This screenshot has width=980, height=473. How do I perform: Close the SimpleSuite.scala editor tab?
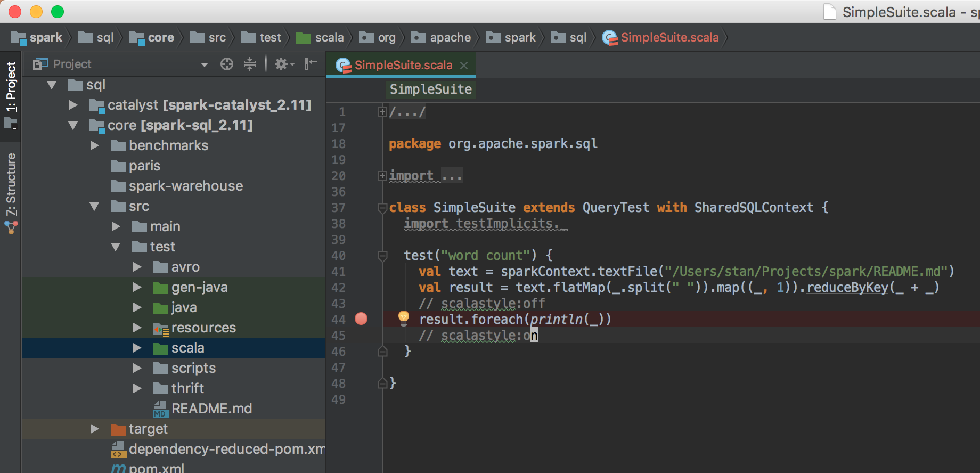(464, 66)
